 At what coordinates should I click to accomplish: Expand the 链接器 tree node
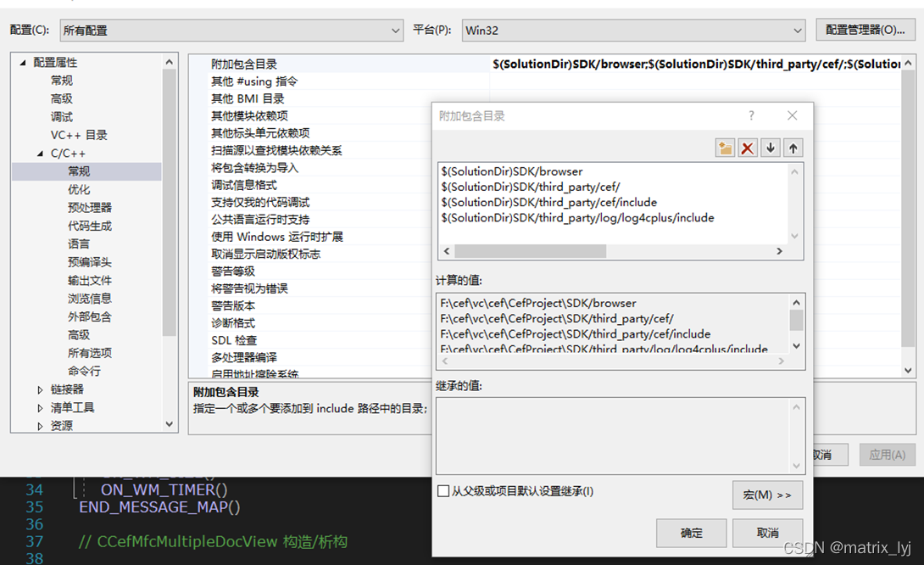point(40,390)
